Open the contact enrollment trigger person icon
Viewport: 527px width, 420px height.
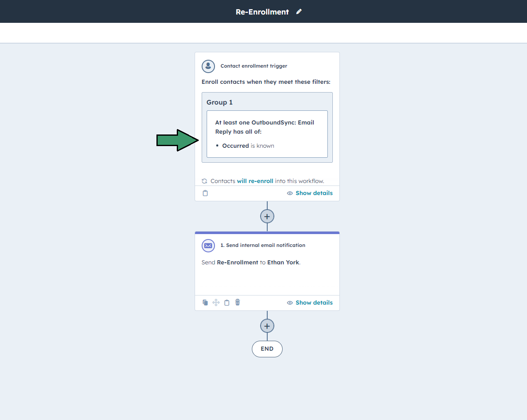[208, 66]
